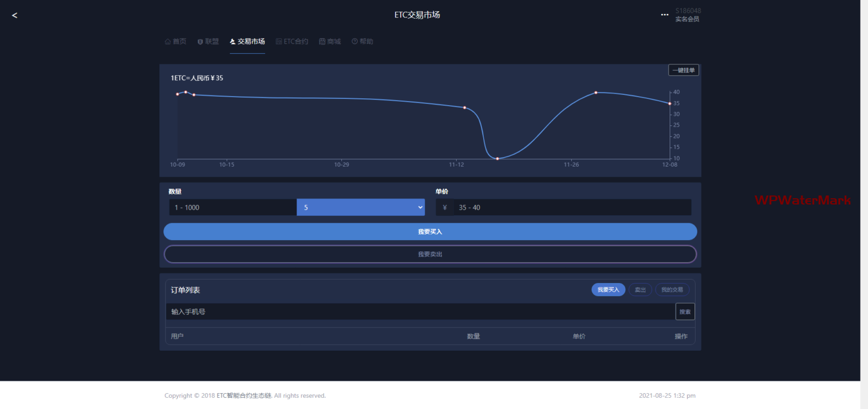This screenshot has height=409, width=868.
Task: Click the 交易市场 market icon
Action: pyautogui.click(x=233, y=41)
